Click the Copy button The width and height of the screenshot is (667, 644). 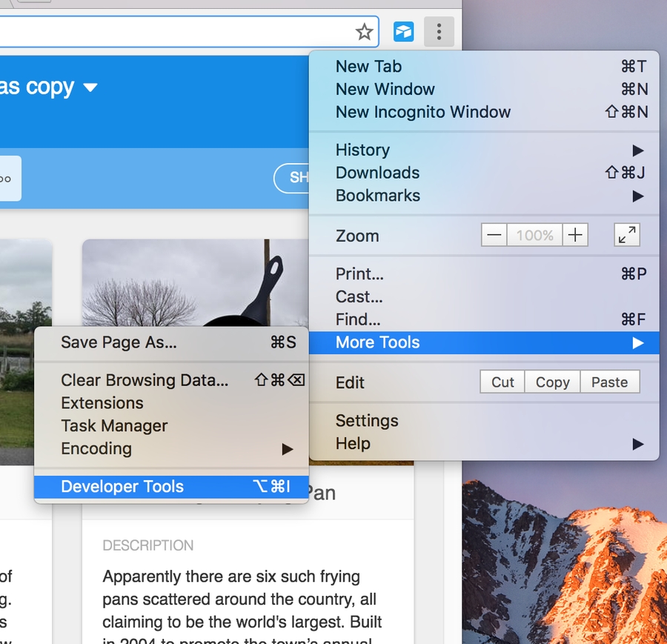[552, 382]
